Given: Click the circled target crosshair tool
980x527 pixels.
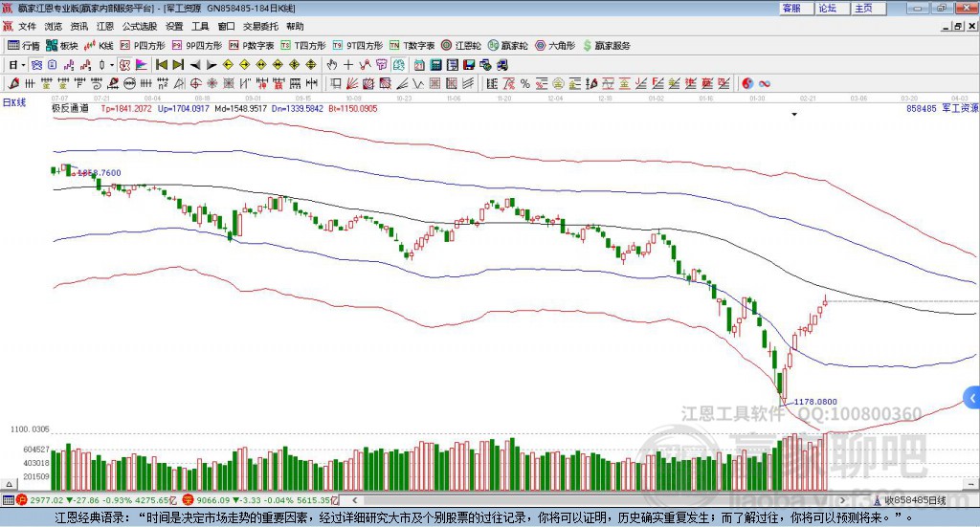Looking at the screenshot, I should [195, 83].
